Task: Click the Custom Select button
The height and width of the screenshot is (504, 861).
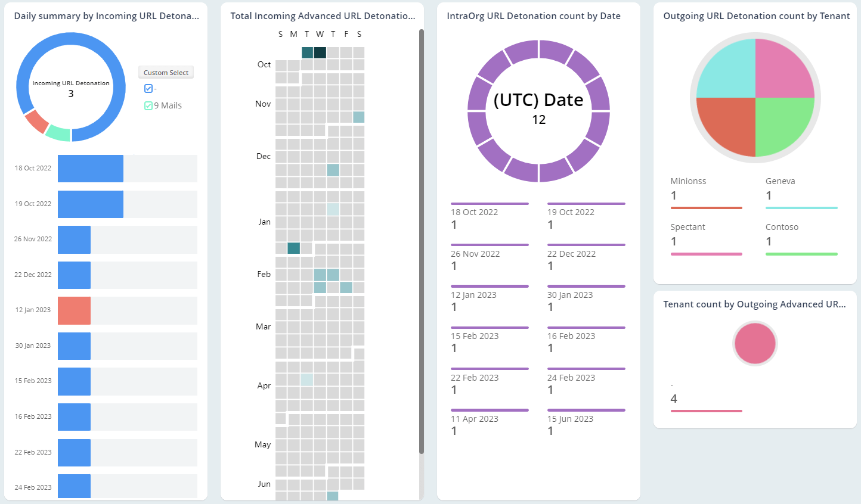Action: coord(166,72)
